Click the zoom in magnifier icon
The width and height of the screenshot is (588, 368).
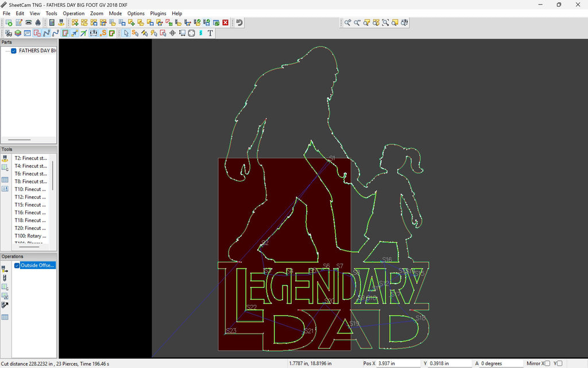click(x=347, y=22)
